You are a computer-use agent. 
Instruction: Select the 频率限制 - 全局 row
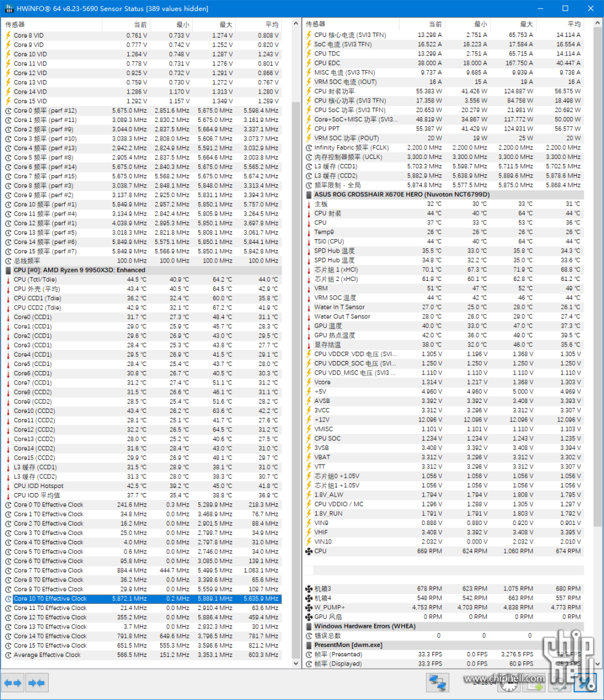click(443, 185)
